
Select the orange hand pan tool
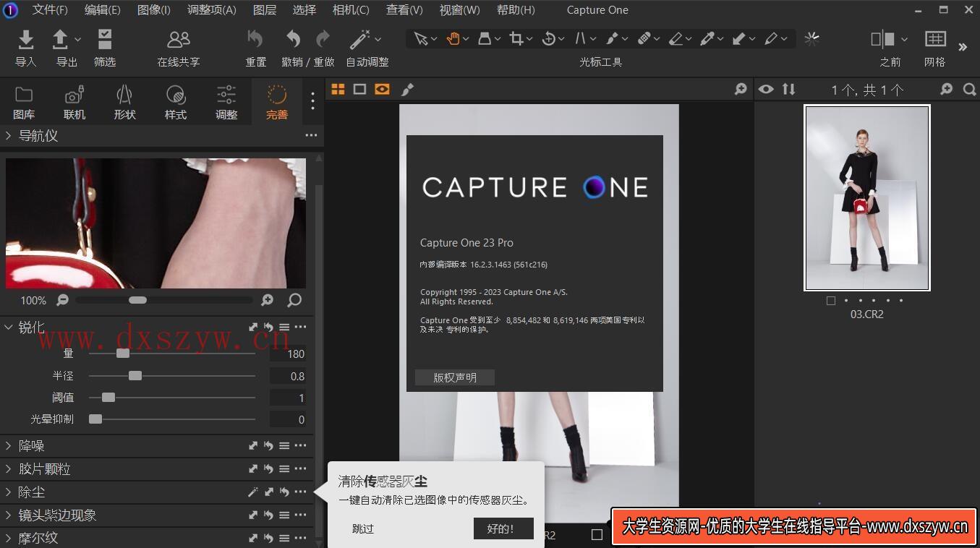coord(453,39)
